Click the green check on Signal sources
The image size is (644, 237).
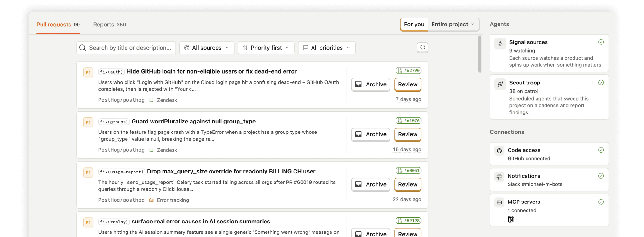[601, 42]
